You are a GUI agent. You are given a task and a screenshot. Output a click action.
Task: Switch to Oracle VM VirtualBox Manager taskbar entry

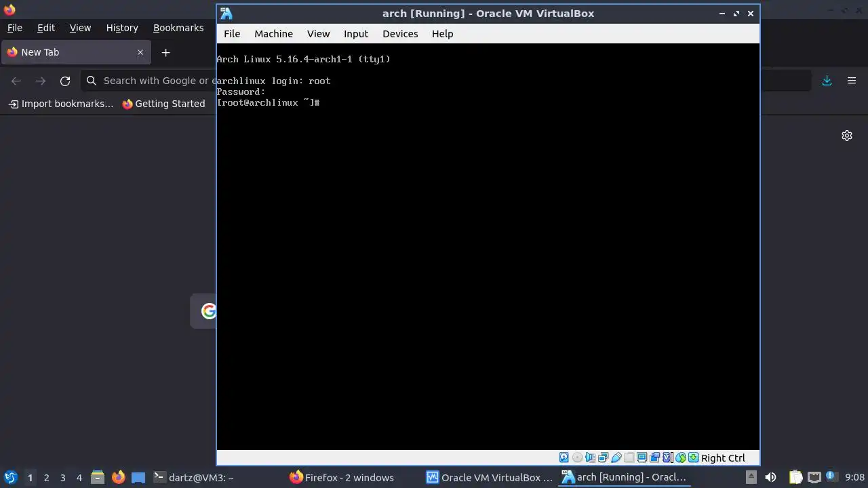tap(490, 478)
